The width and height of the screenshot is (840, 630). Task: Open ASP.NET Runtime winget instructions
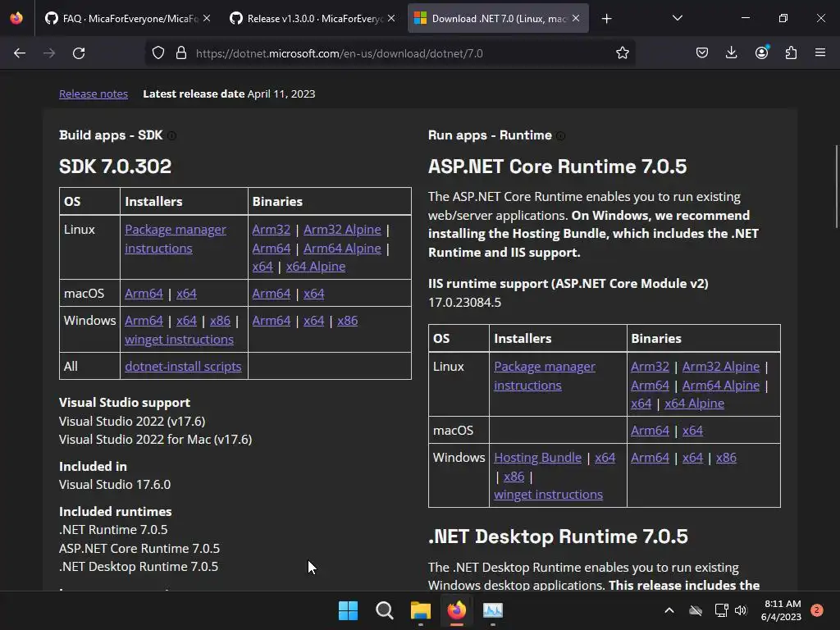[548, 495]
